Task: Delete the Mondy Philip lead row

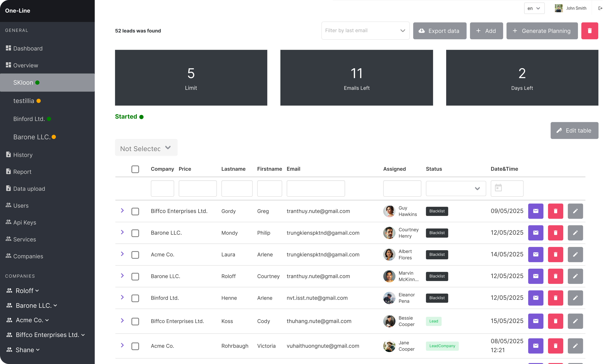Action: (555, 233)
